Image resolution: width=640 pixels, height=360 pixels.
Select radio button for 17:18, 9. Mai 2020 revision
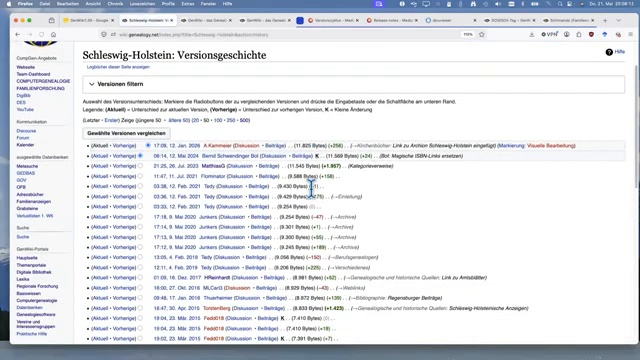tap(140, 217)
